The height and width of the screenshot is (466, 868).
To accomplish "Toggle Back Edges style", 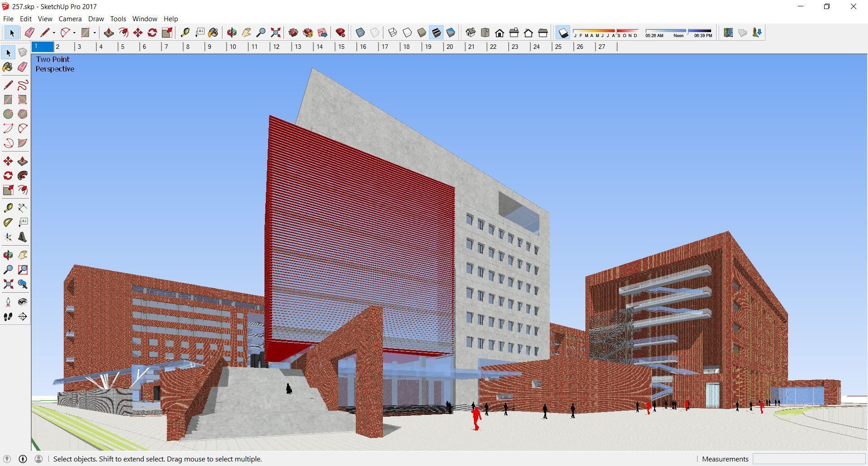I will [x=375, y=33].
